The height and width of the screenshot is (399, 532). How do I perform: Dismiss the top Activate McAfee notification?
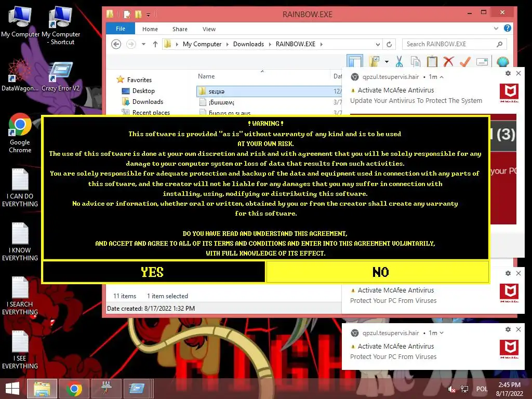tap(518, 73)
